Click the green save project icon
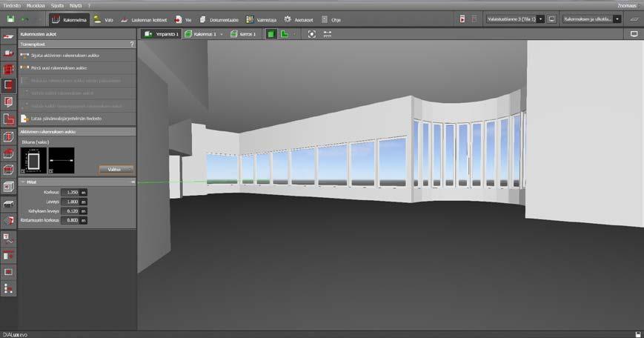 pos(10,19)
